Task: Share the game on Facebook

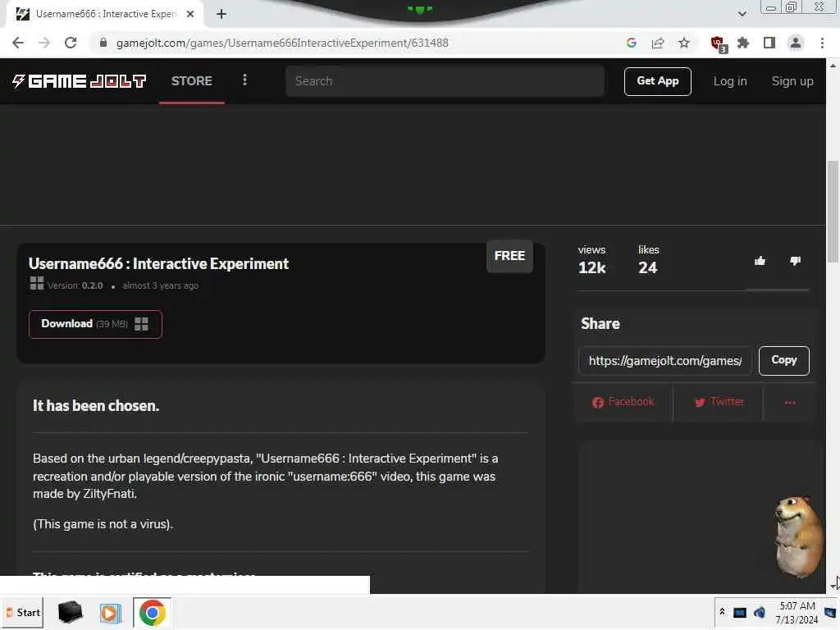Action: point(623,402)
